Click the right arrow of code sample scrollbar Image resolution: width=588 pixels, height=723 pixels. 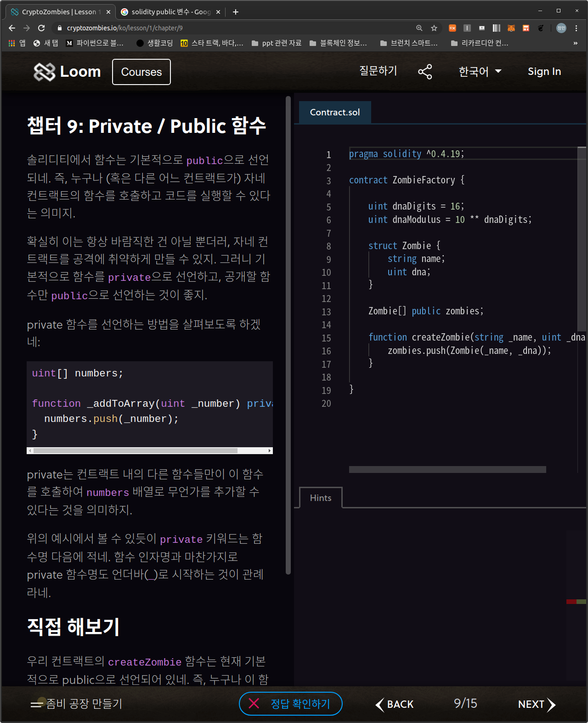[x=270, y=450]
